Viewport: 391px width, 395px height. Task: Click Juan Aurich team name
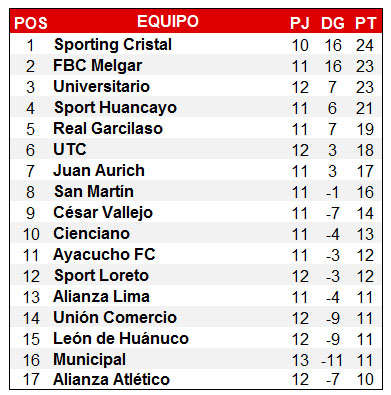[x=99, y=171]
